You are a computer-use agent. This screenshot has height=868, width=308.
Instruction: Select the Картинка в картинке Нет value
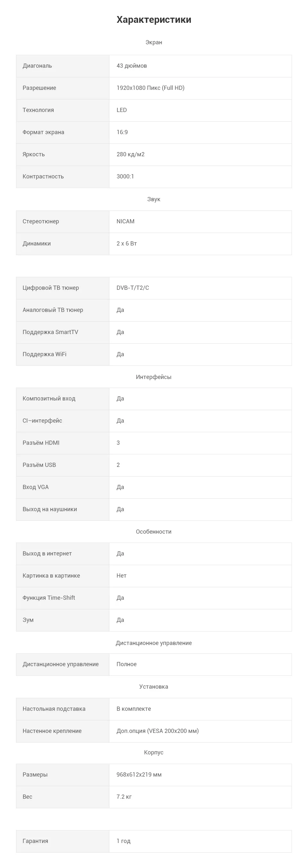coord(121,576)
